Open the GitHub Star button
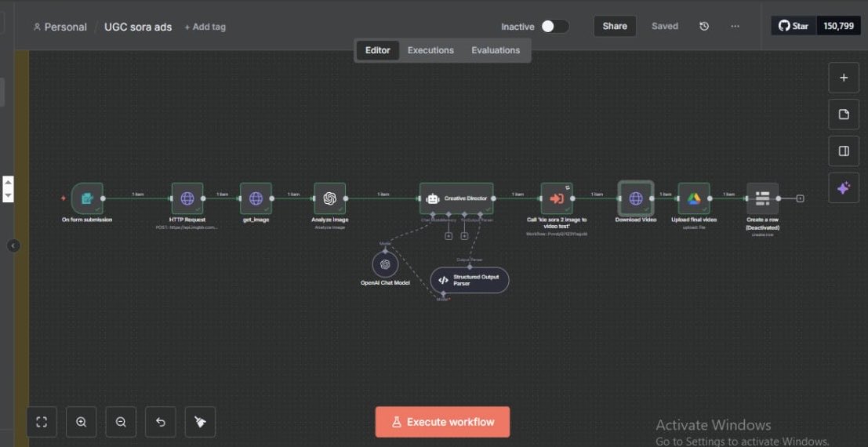868x447 pixels. 794,26
